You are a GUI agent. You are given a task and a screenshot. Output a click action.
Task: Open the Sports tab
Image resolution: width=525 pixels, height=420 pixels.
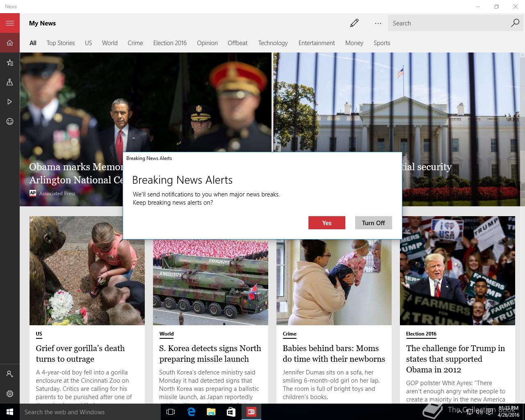point(381,43)
